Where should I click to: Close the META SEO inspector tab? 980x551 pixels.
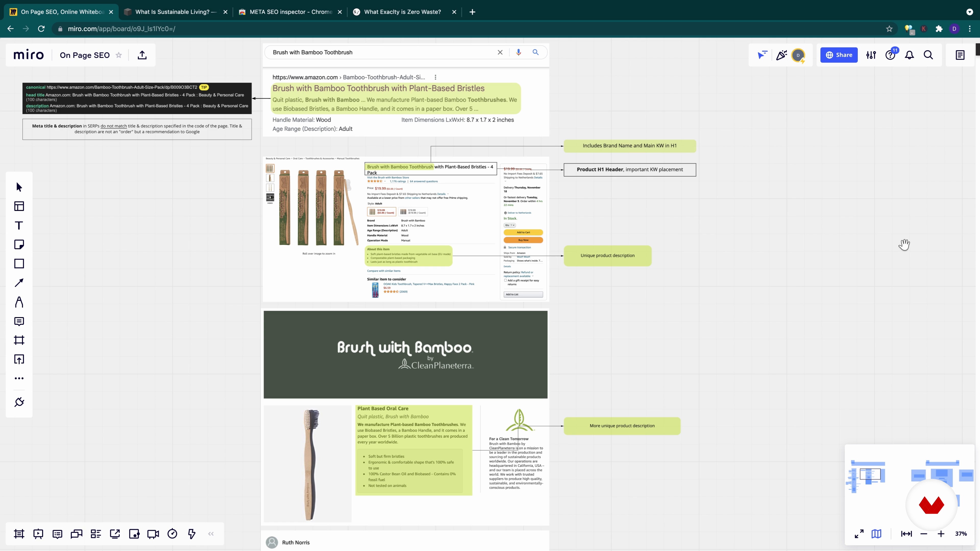[340, 12]
